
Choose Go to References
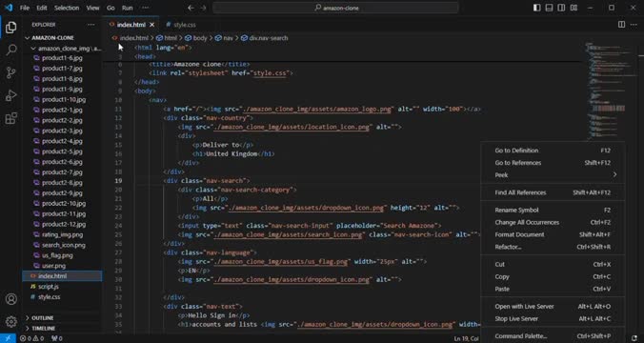click(x=553, y=163)
